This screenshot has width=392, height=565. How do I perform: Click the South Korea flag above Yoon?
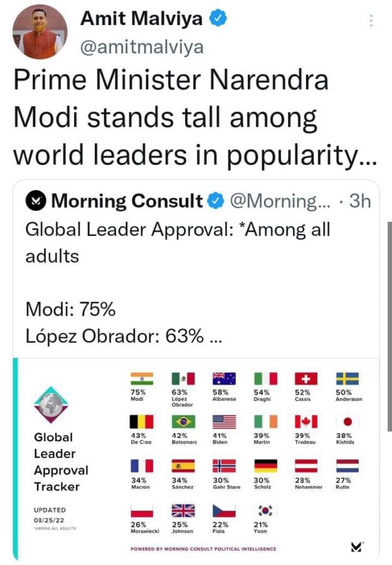tap(266, 510)
